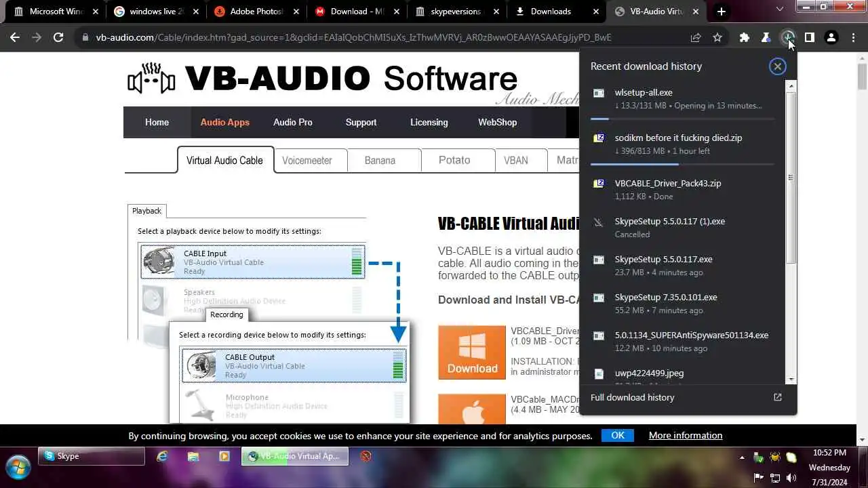Select the Virtual Audio Cable tab
The width and height of the screenshot is (868, 488).
point(225,160)
